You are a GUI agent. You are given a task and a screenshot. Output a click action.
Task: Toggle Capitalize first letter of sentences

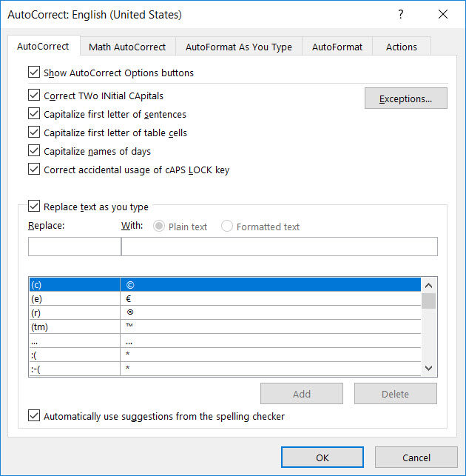[34, 114]
